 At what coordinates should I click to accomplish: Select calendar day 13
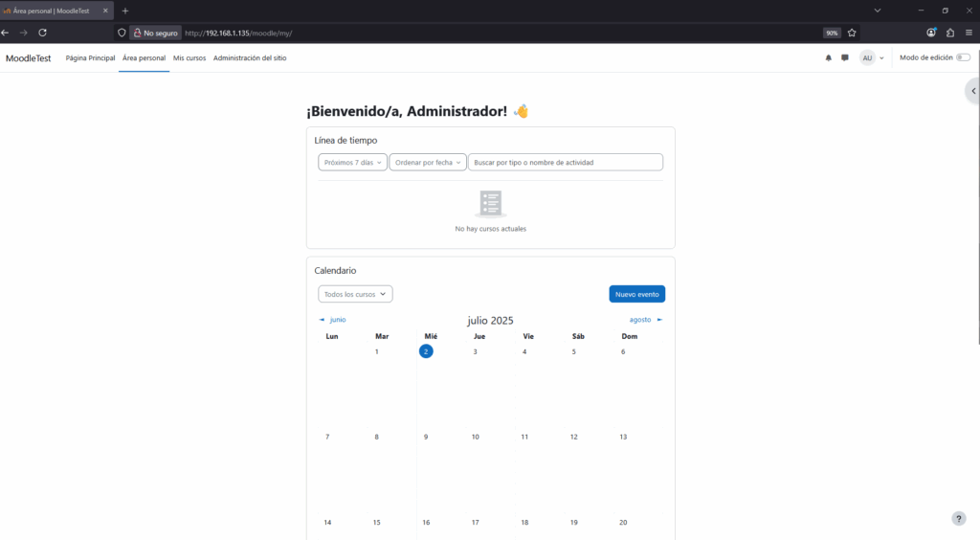[623, 437]
